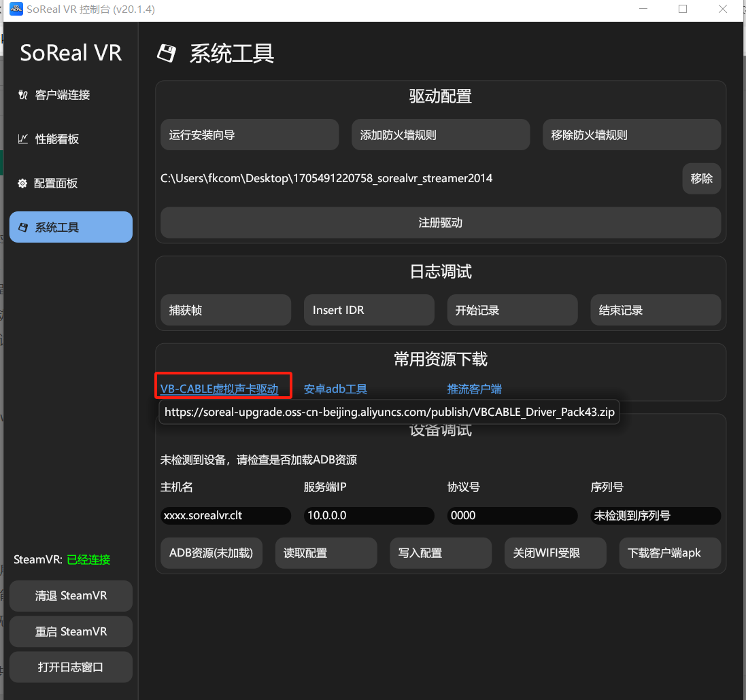Click the VBCABLE_Driver_Pack43.zip URL tooltip

coord(389,412)
